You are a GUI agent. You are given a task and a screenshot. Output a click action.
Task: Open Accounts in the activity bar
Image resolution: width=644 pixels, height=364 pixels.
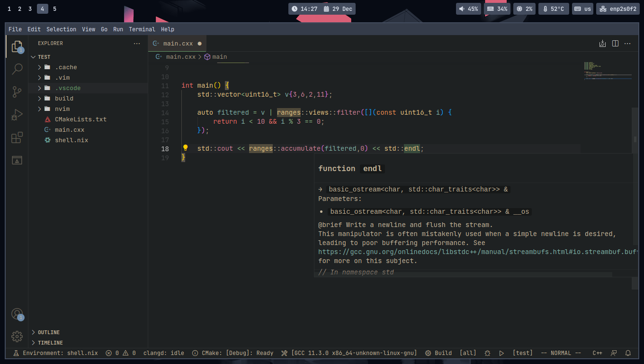(17, 314)
